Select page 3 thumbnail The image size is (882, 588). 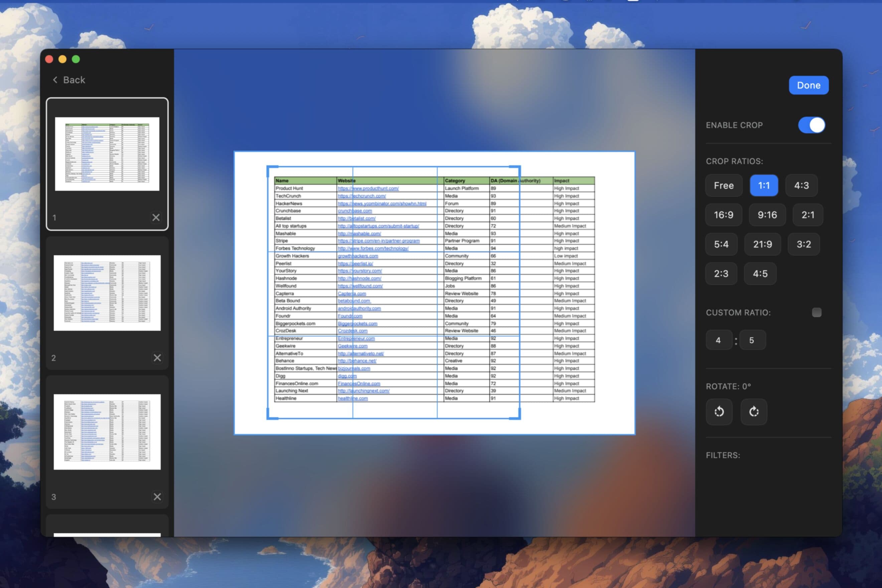pos(107,432)
